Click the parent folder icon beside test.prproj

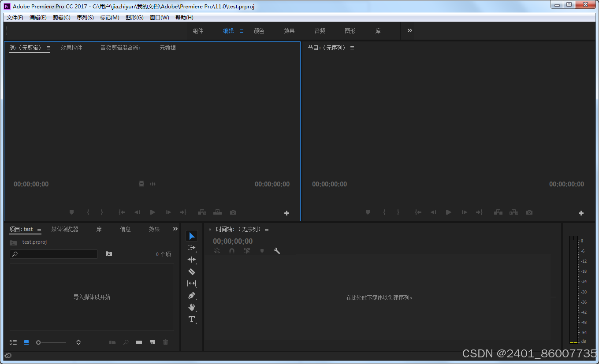(13, 242)
